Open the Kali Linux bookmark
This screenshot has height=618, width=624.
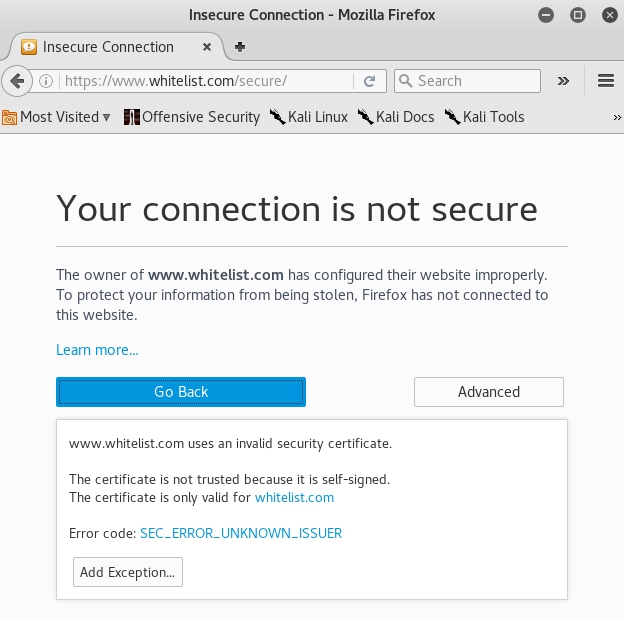308,117
